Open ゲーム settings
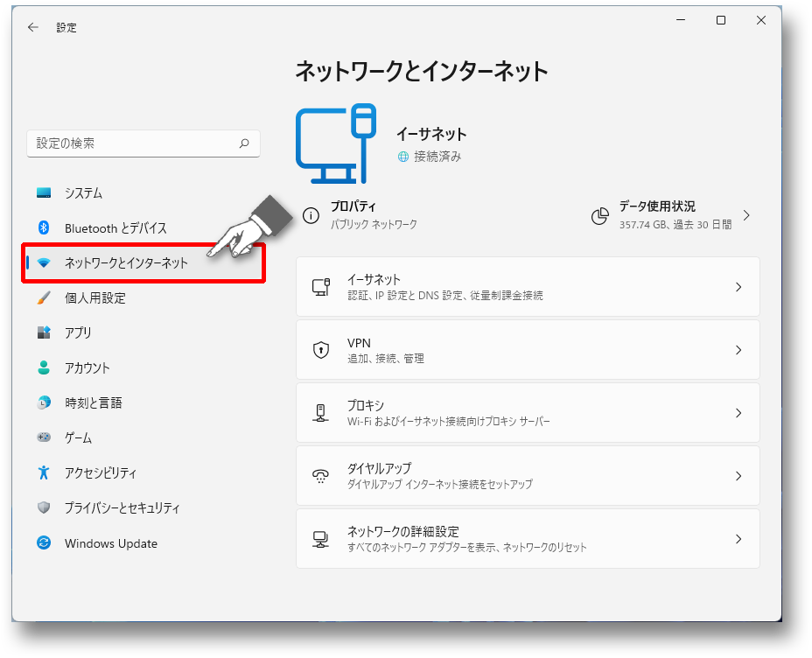Image resolution: width=812 pixels, height=658 pixels. click(x=143, y=437)
